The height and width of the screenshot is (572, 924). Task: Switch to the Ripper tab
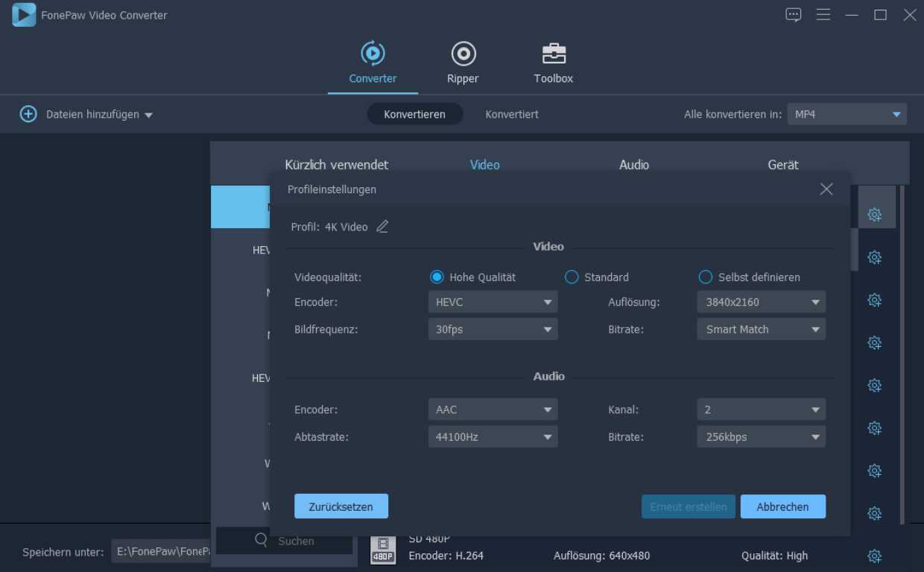point(463,63)
